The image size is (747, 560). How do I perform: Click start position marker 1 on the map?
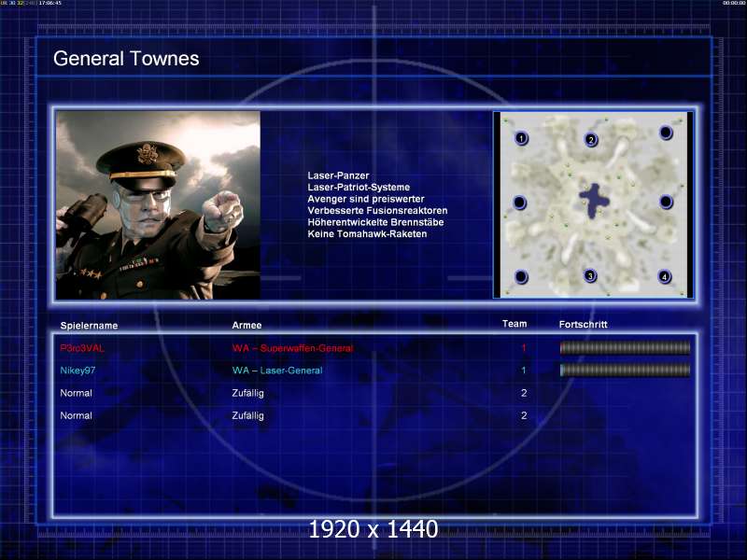pos(521,138)
